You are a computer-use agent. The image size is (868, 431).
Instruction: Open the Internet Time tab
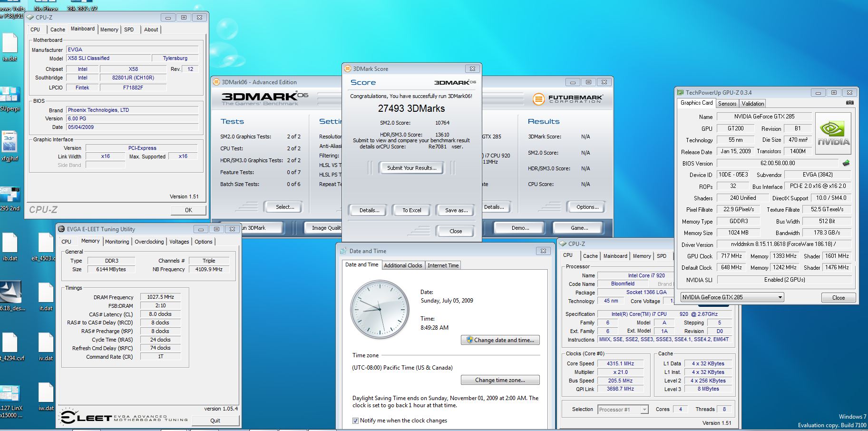[443, 265]
